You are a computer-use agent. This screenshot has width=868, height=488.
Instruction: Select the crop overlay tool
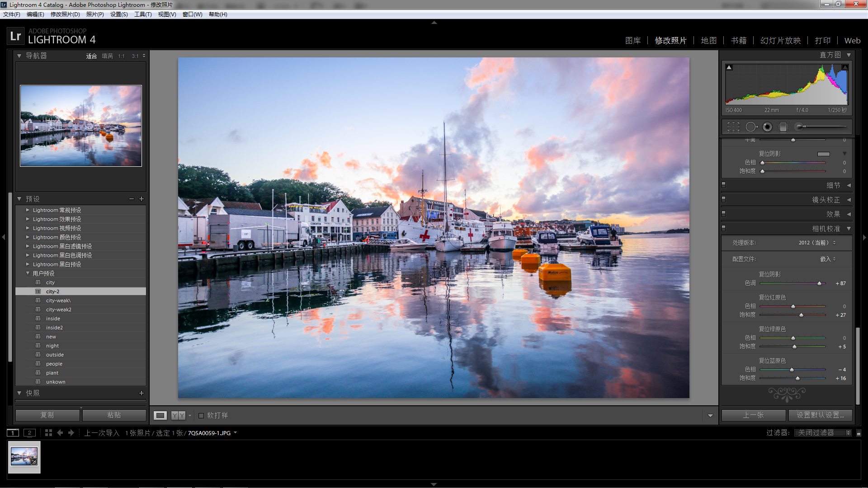733,127
